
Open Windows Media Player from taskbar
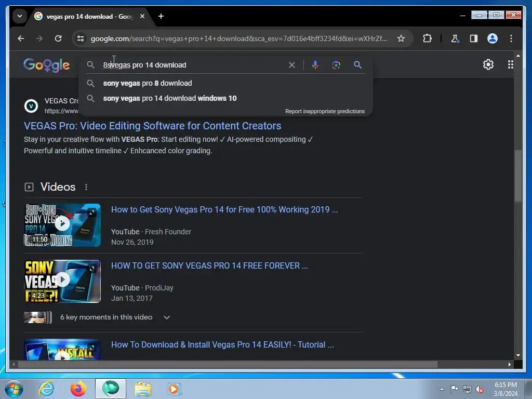175,389
